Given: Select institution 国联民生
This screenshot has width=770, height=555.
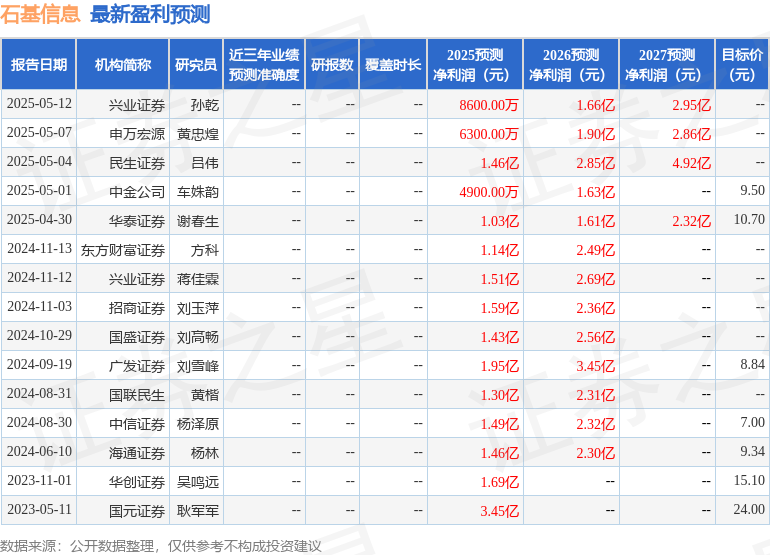Looking at the screenshot, I should coord(137,394).
